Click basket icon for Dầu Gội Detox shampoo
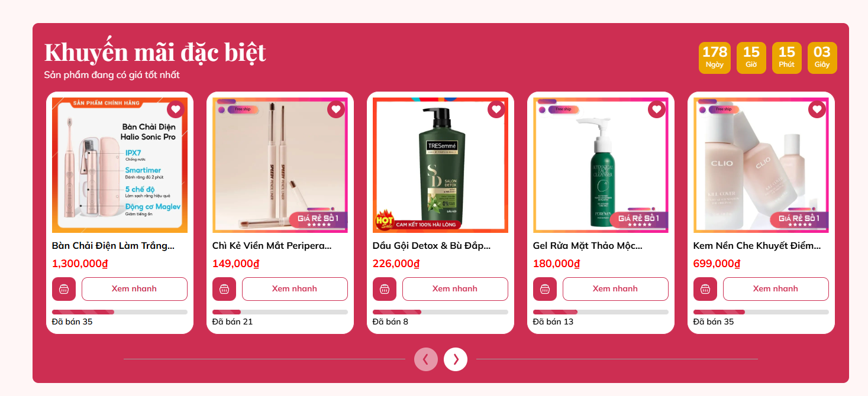Screen dimensions: 868x396 (x=385, y=289)
